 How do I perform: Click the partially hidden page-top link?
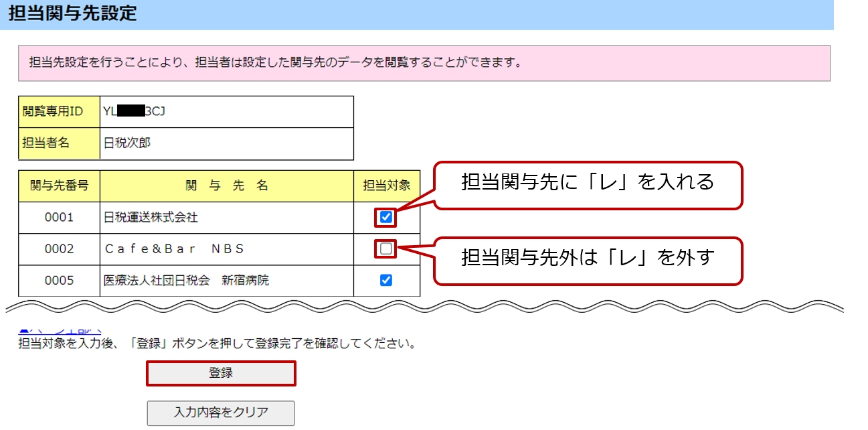tap(60, 332)
